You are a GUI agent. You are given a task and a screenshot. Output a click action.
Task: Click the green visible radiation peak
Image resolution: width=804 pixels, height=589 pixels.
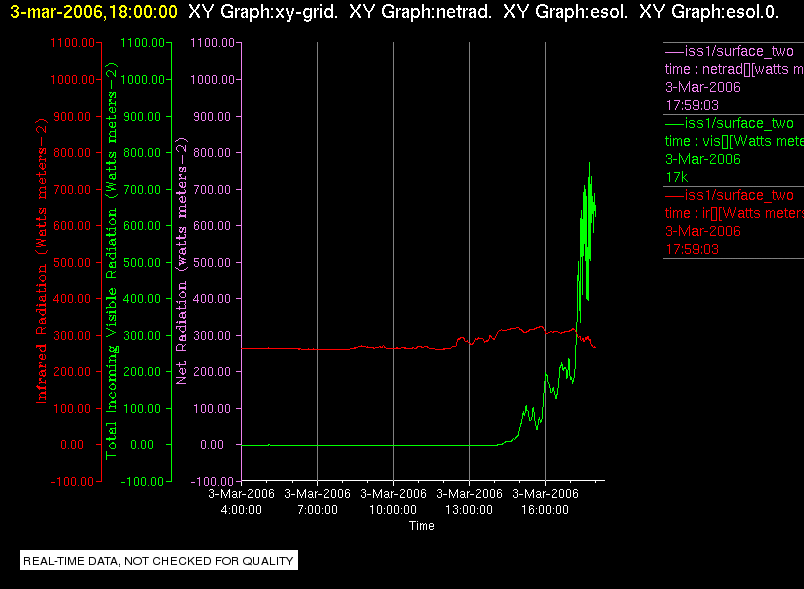[x=590, y=164]
